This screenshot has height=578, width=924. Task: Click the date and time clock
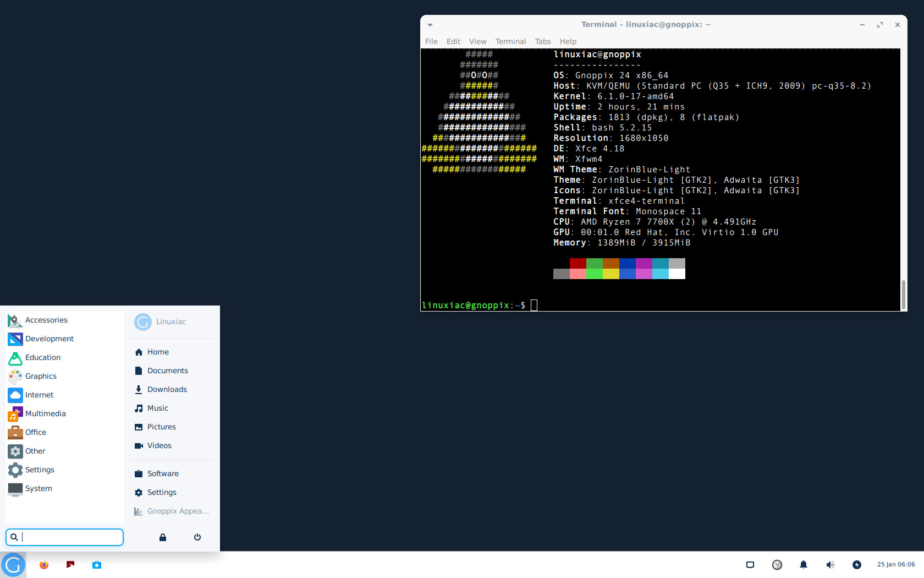896,565
